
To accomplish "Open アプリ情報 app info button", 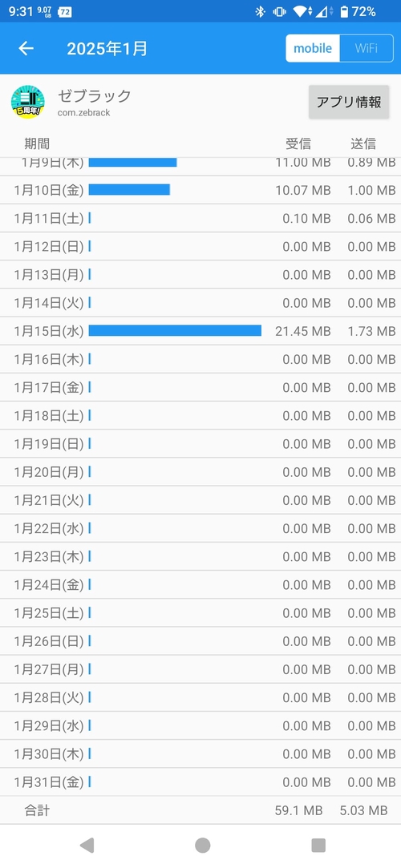I will [x=349, y=102].
